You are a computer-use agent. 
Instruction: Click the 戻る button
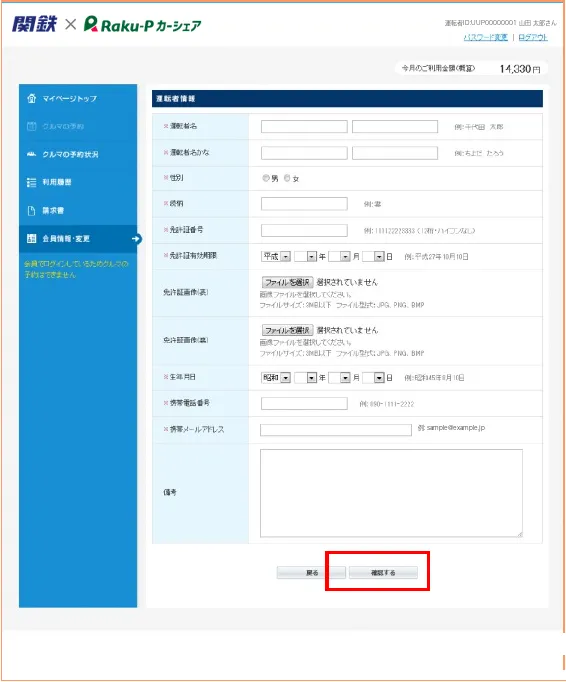[x=311, y=573]
